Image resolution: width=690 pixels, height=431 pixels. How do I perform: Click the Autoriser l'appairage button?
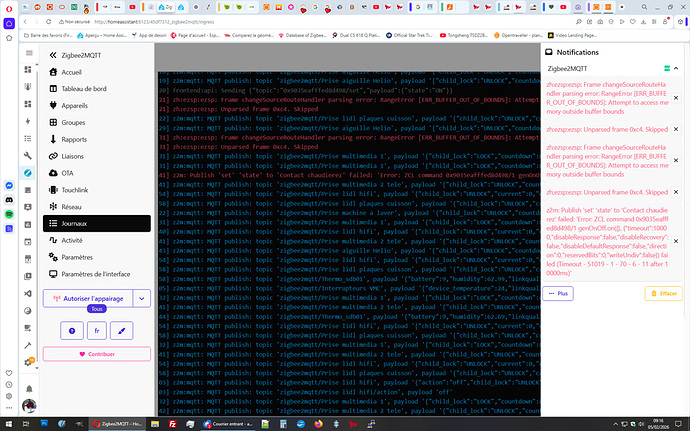tap(87, 298)
